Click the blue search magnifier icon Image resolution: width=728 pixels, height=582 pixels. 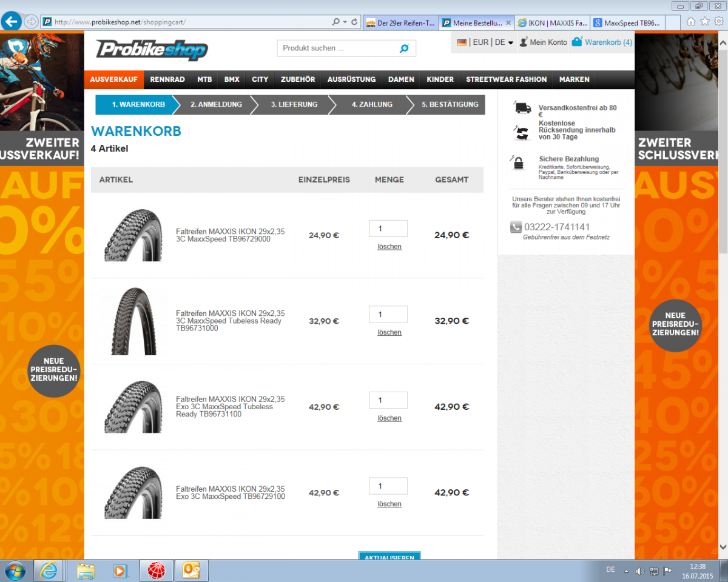(405, 48)
